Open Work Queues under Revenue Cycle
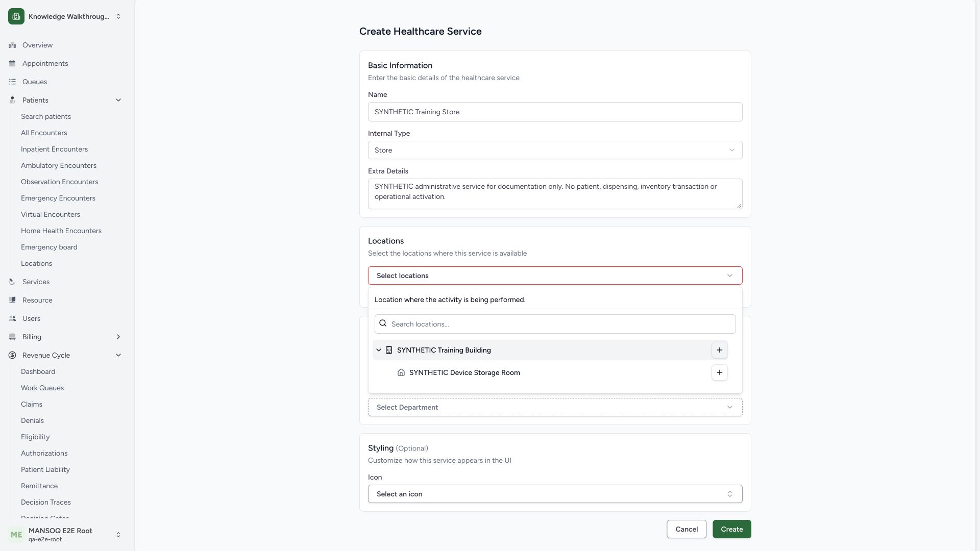Image resolution: width=980 pixels, height=551 pixels. coord(42,388)
